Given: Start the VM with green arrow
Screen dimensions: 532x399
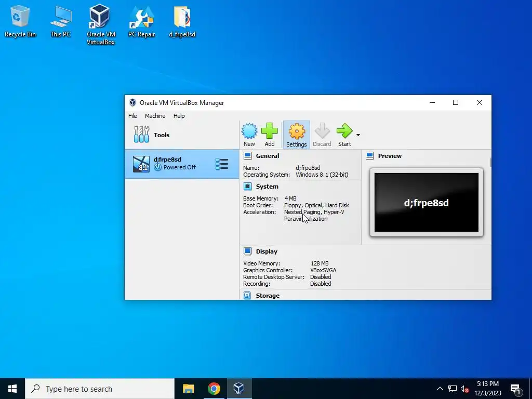Looking at the screenshot, I should 345,135.
